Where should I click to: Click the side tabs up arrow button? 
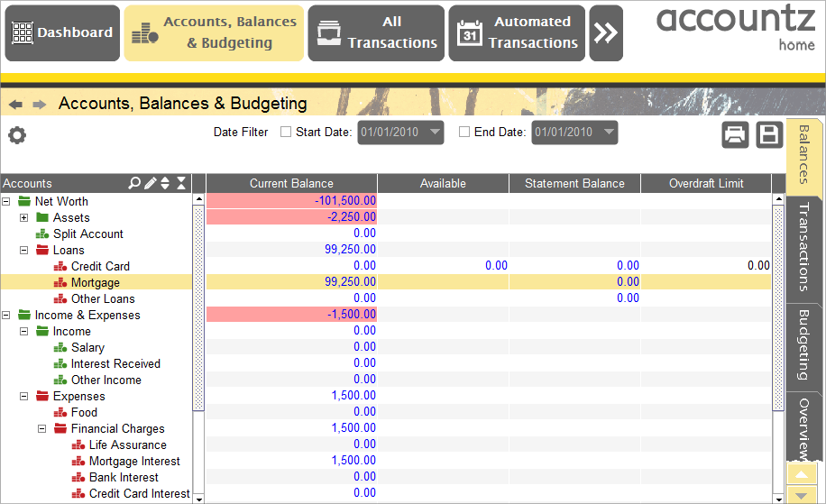pos(802,474)
